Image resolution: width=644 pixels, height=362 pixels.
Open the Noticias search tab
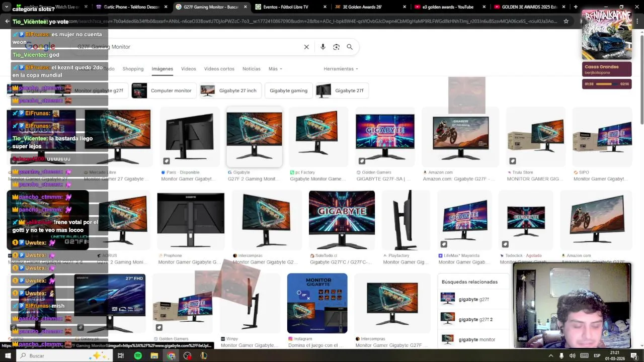[x=252, y=69]
